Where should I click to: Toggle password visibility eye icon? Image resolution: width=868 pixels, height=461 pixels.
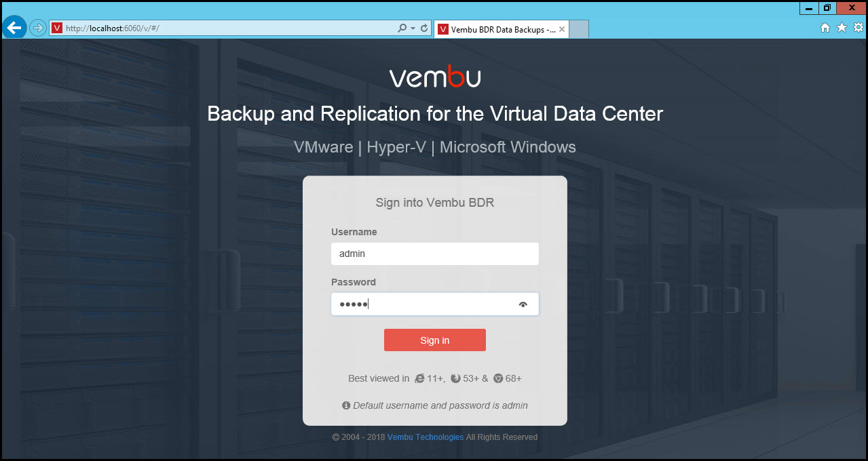click(x=523, y=304)
